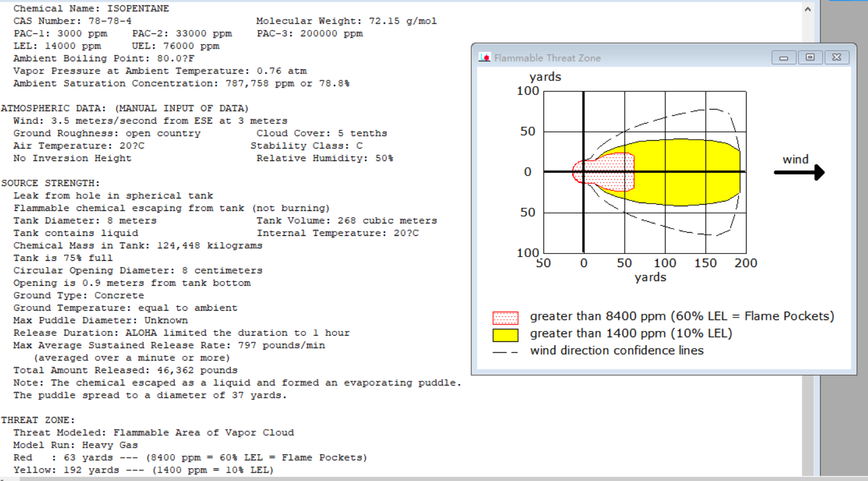Screen dimensions: 868x481
Task: Close the Flammable Threat Zone window
Action: coord(837,58)
